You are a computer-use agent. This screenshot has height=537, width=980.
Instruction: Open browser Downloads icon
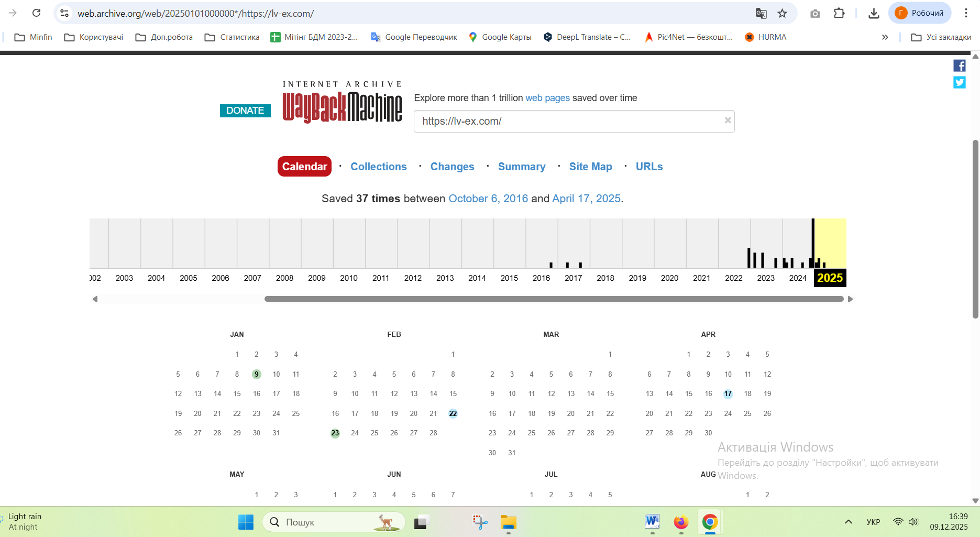click(874, 13)
